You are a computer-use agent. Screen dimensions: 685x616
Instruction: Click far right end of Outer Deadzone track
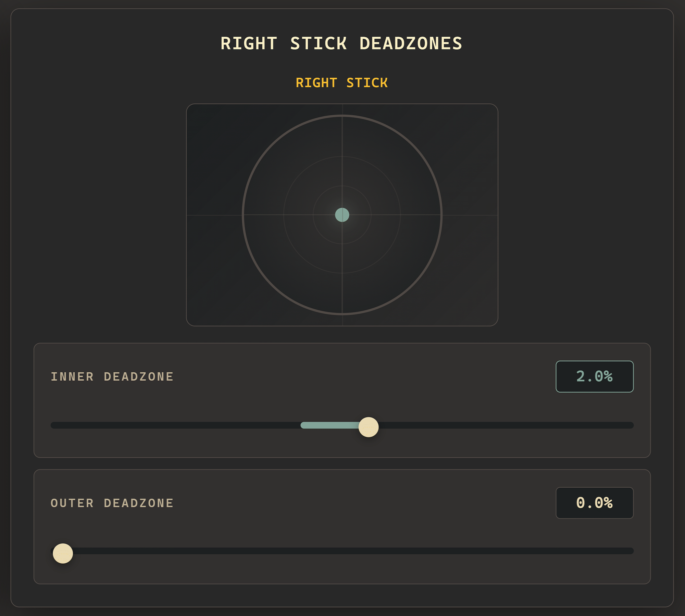pyautogui.click(x=630, y=551)
